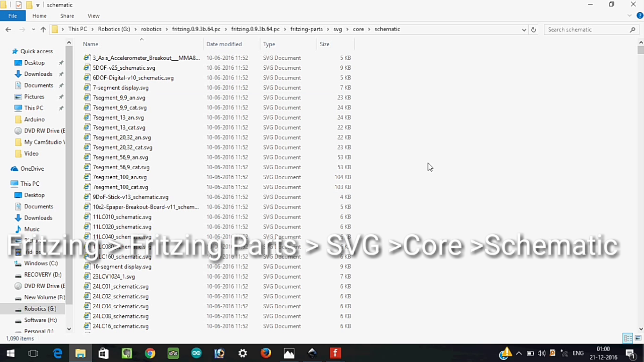Select 5DOF-v25_schematic.svg file

124,68
